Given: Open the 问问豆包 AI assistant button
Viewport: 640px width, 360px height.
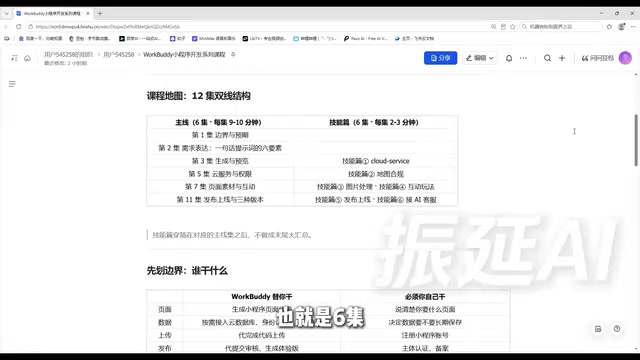Looking at the screenshot, I should point(598,58).
